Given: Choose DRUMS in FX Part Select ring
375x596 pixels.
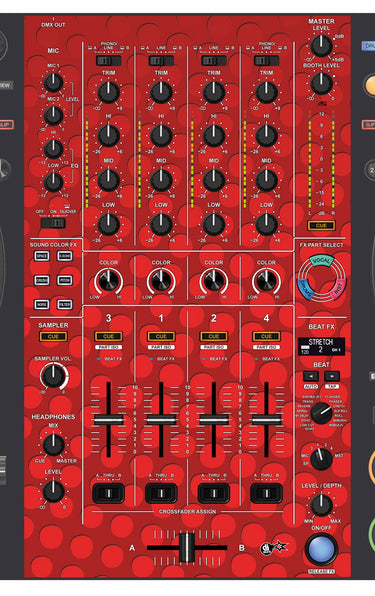Looking at the screenshot, I should coord(305,290).
